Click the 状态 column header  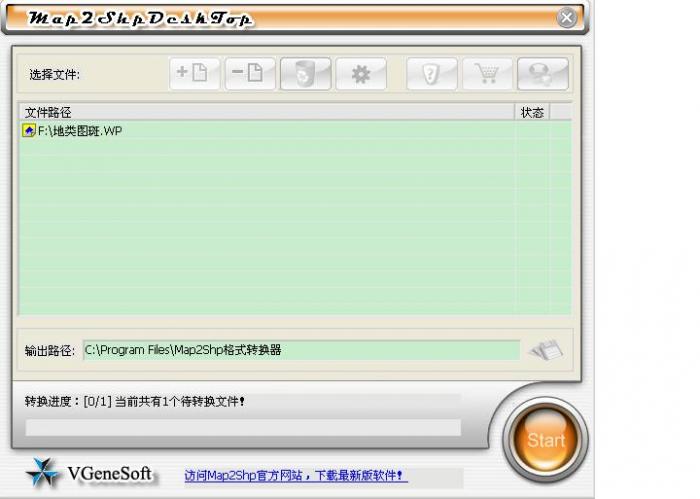(x=532, y=112)
